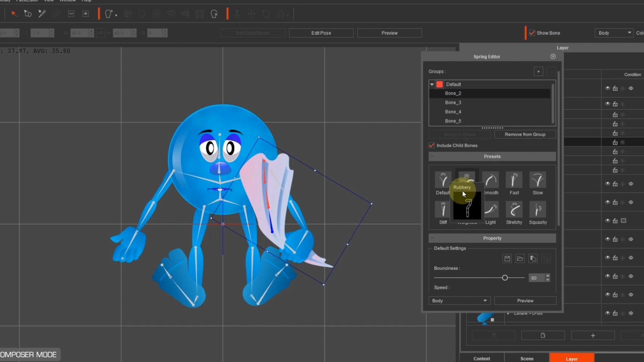Click the Bounciness slider handle
644x362 pixels.
[x=505, y=278]
